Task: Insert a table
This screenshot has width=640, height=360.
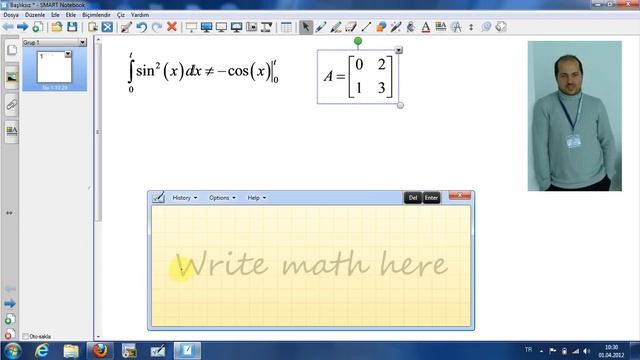Action: click(286, 27)
